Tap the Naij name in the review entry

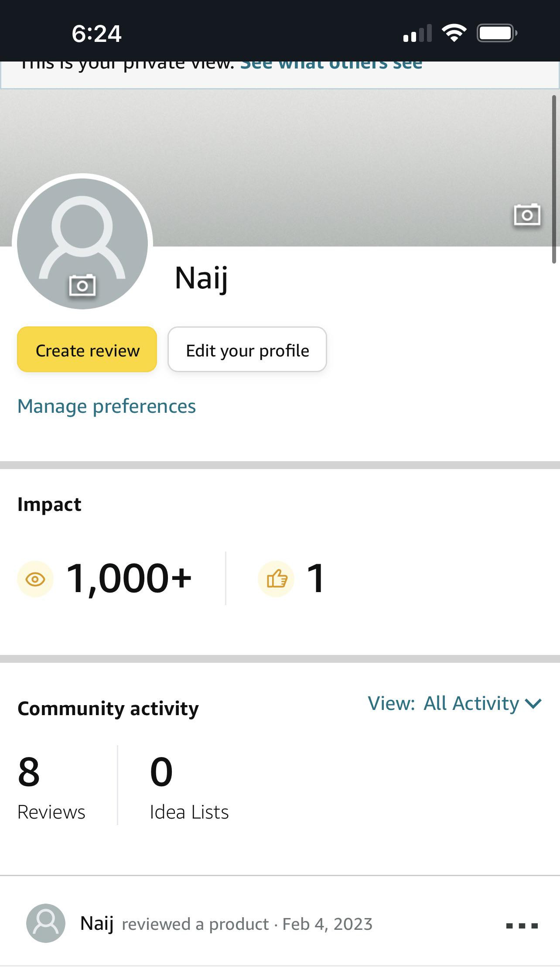click(97, 924)
